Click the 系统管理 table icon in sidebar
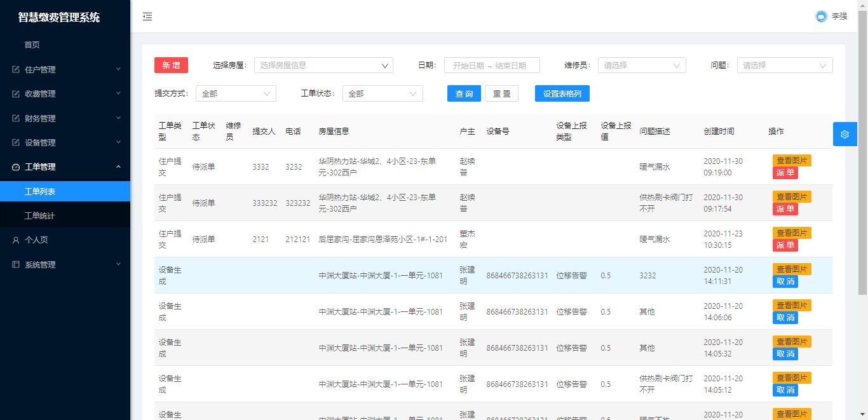The image size is (868, 420). click(x=16, y=264)
